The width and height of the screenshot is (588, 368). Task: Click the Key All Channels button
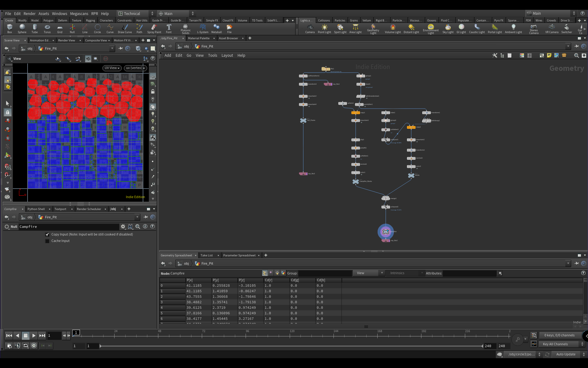(x=555, y=344)
